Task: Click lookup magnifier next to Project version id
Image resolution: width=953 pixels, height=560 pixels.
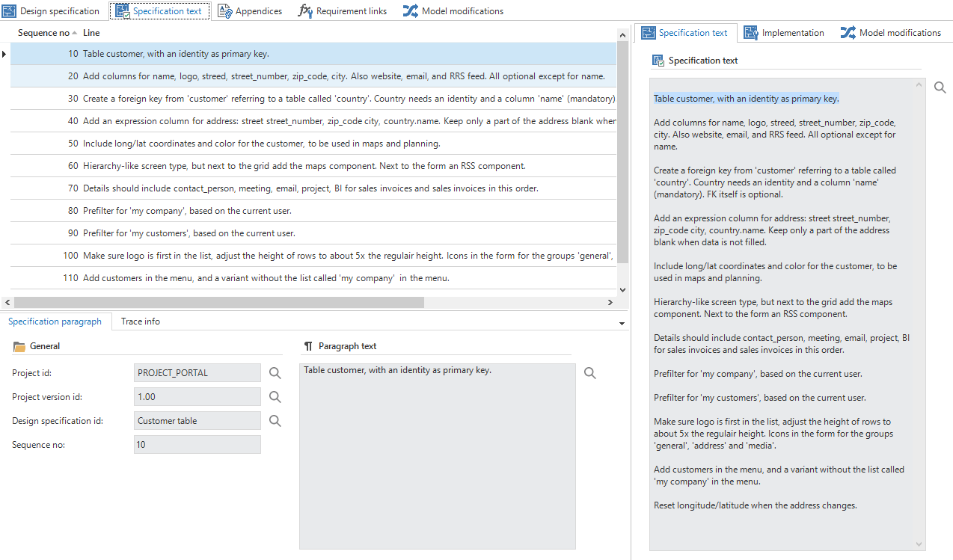Action: coord(275,397)
